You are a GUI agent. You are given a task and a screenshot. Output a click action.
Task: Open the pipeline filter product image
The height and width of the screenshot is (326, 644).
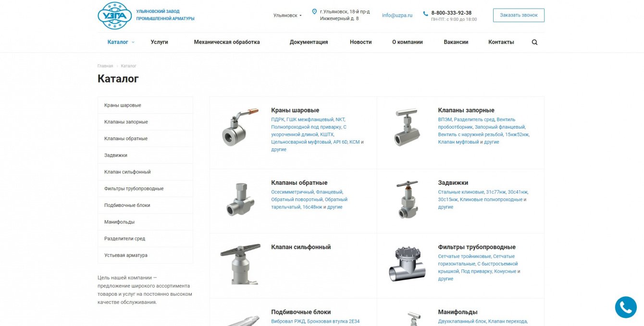click(x=407, y=264)
